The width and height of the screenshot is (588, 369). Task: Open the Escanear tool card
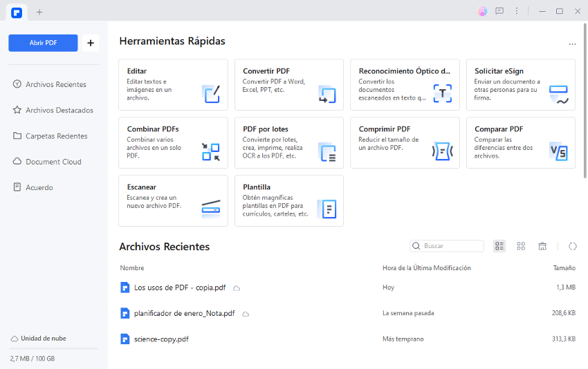tap(173, 200)
